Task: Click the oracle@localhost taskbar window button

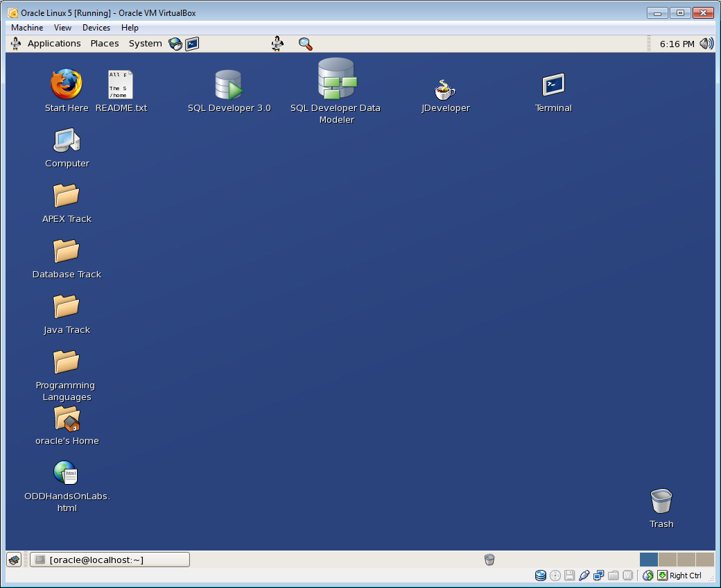Action: (110, 560)
